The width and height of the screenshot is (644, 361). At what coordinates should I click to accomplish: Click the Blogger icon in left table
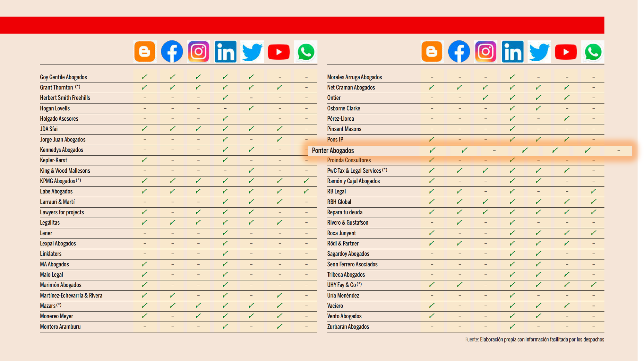click(x=145, y=52)
